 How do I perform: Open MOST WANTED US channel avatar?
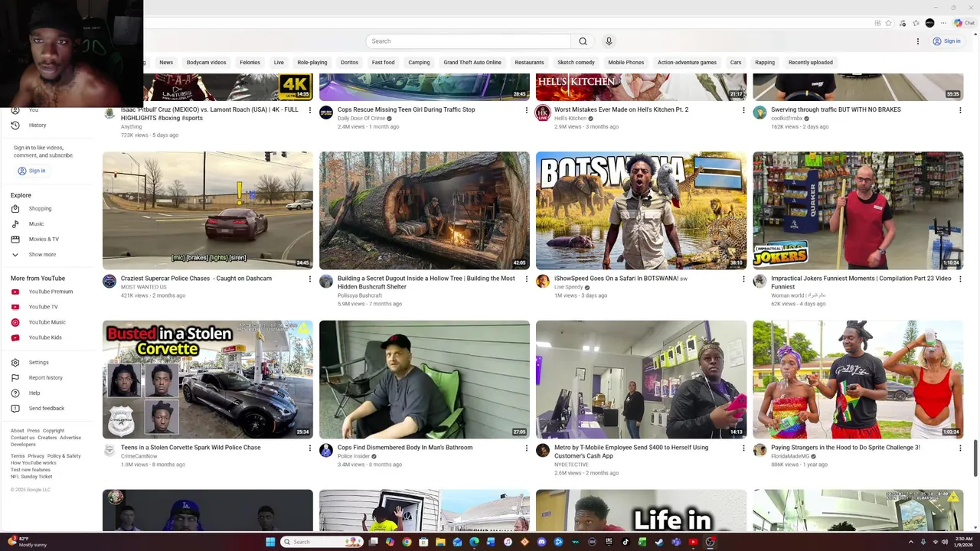[109, 282]
